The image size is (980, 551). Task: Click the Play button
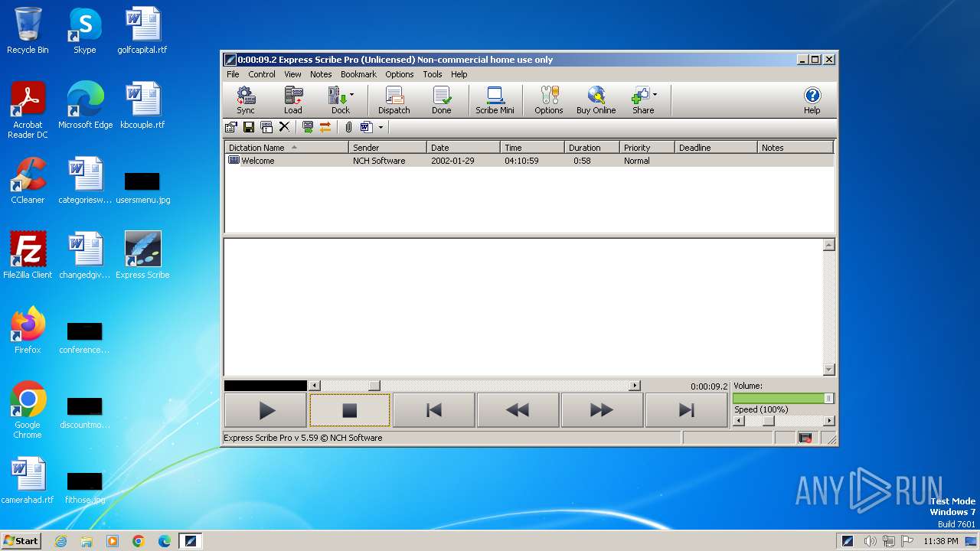[266, 411]
